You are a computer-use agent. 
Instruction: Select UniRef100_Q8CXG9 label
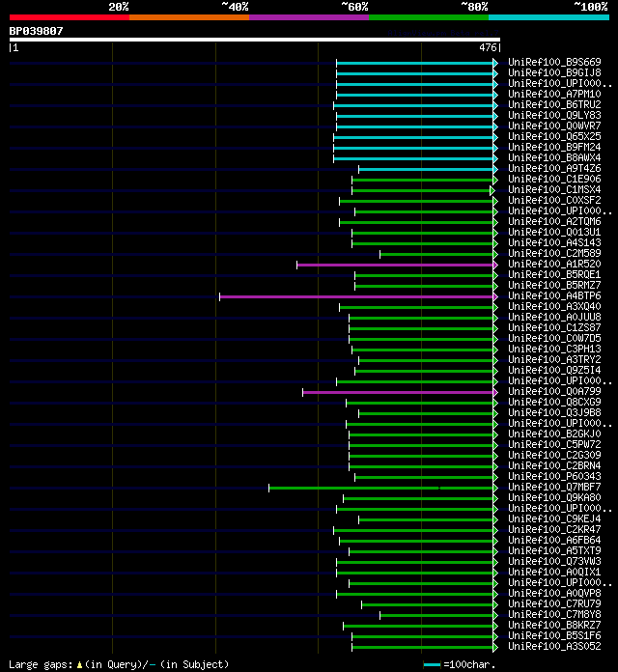pyautogui.click(x=554, y=402)
